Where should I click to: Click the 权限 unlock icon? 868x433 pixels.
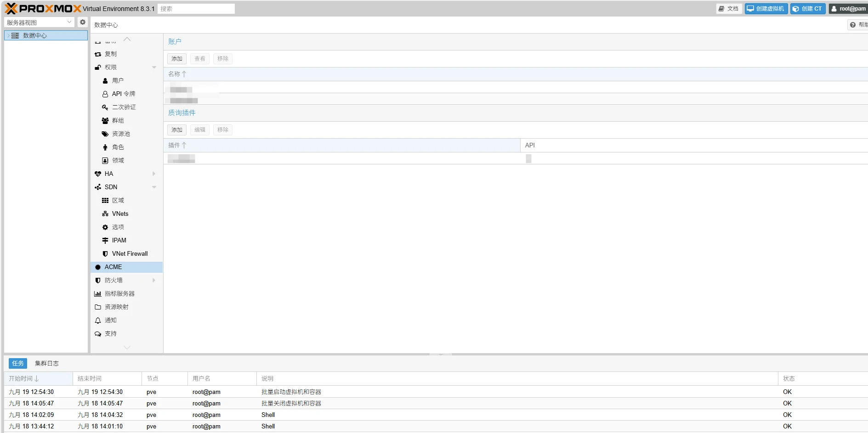point(98,67)
